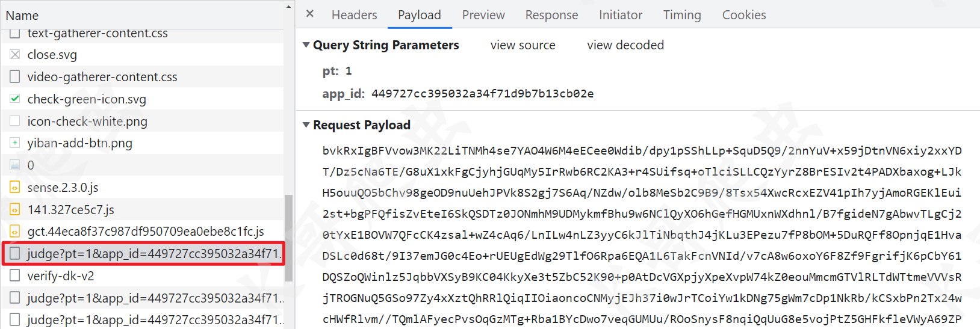
Task: Click the yiban-add-btn.png plus icon
Action: click(15, 143)
